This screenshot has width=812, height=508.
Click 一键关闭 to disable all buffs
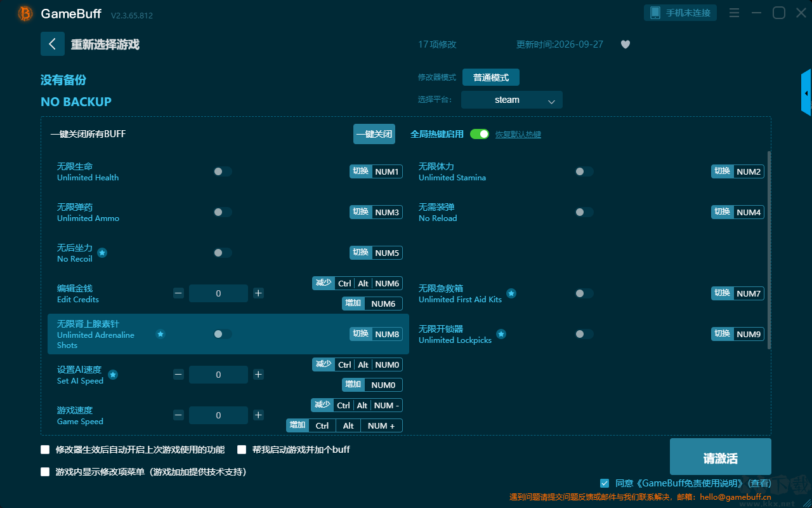374,134
